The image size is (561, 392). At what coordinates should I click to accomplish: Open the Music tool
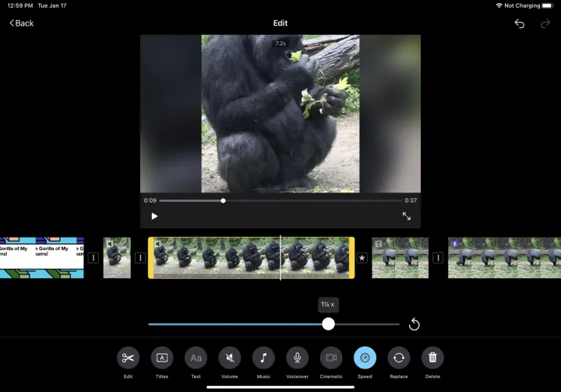click(263, 358)
